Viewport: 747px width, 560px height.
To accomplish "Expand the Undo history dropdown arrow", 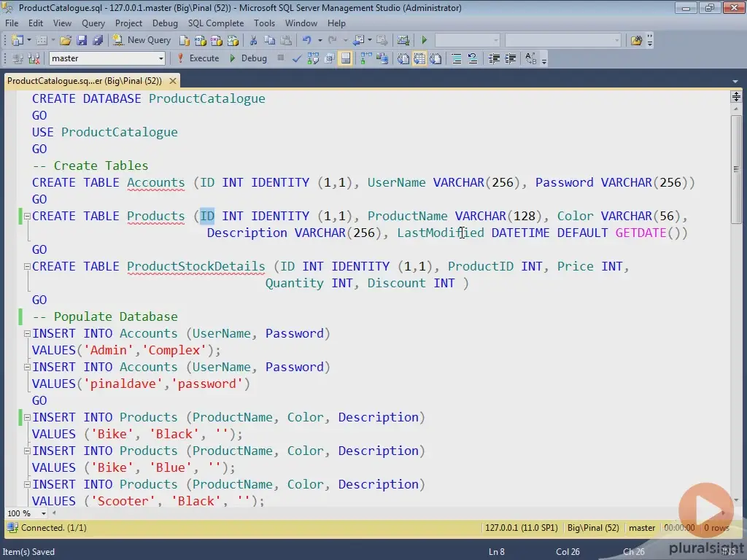I will coord(320,41).
